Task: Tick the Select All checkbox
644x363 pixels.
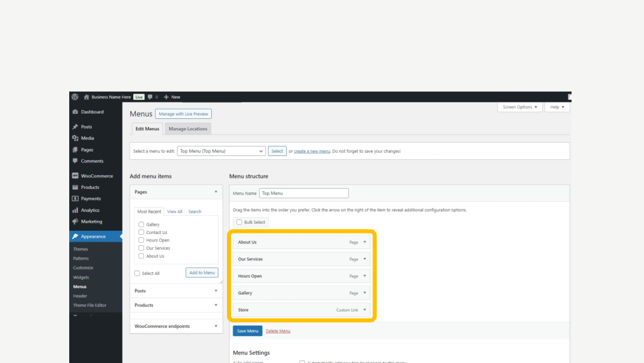Action: [137, 273]
